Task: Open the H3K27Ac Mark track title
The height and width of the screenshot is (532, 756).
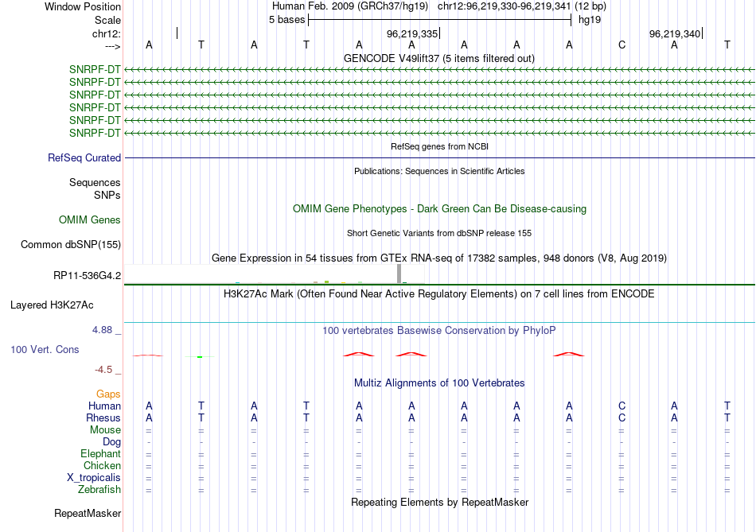Action: (x=439, y=294)
